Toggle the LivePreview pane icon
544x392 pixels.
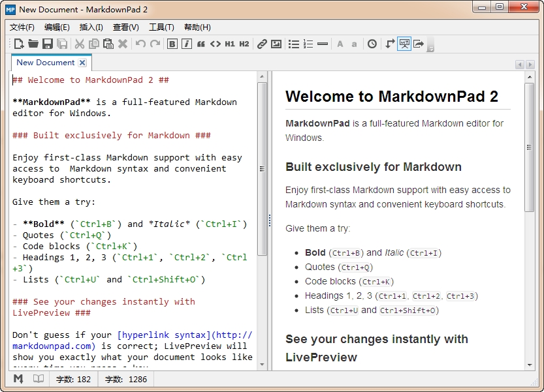click(404, 44)
